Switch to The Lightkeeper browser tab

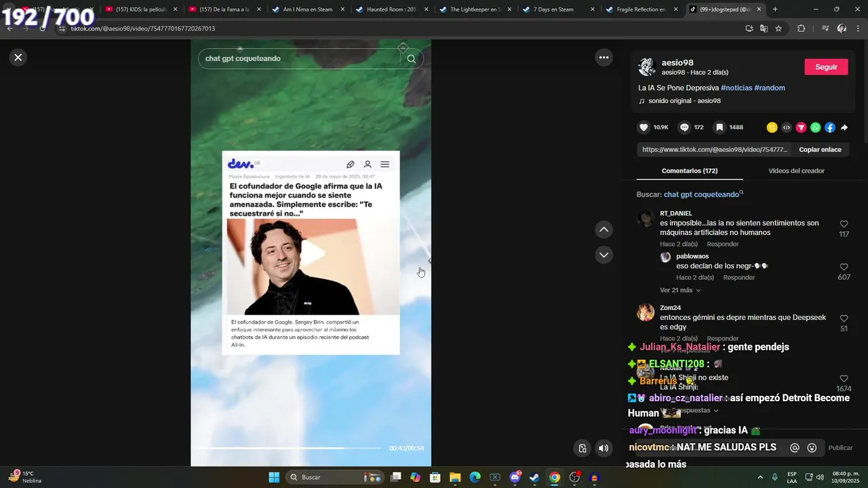click(x=474, y=9)
